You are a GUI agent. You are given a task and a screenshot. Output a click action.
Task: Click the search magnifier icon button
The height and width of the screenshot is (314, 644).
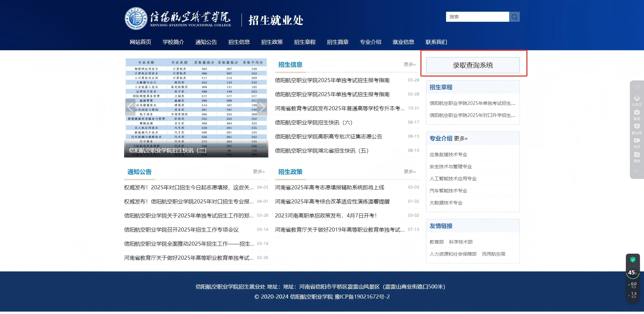click(514, 17)
